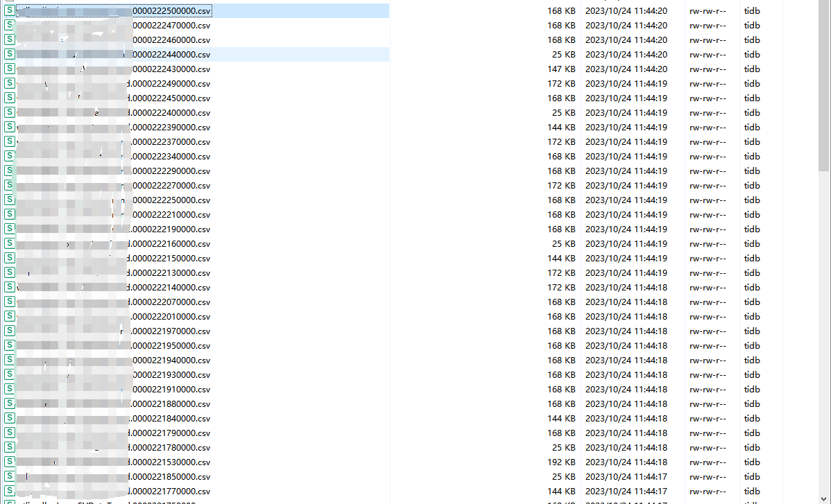
Task: Click the 25 KB size of 0000222440000.csv
Action: pyautogui.click(x=564, y=55)
